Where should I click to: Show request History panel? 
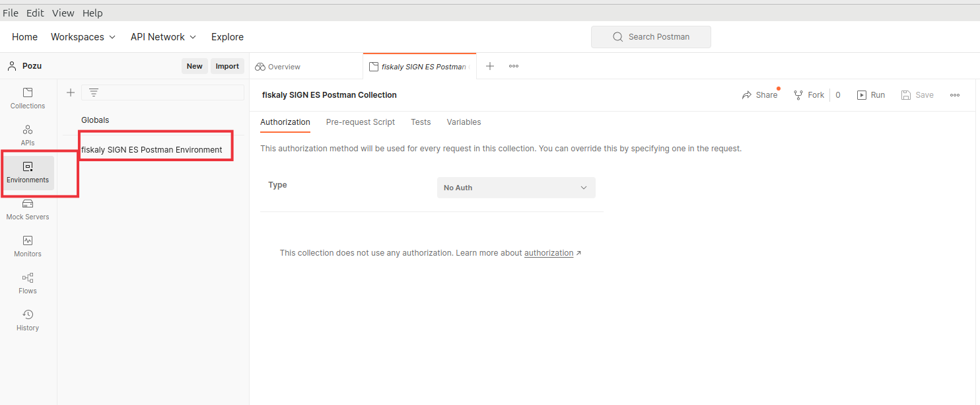tap(28, 320)
